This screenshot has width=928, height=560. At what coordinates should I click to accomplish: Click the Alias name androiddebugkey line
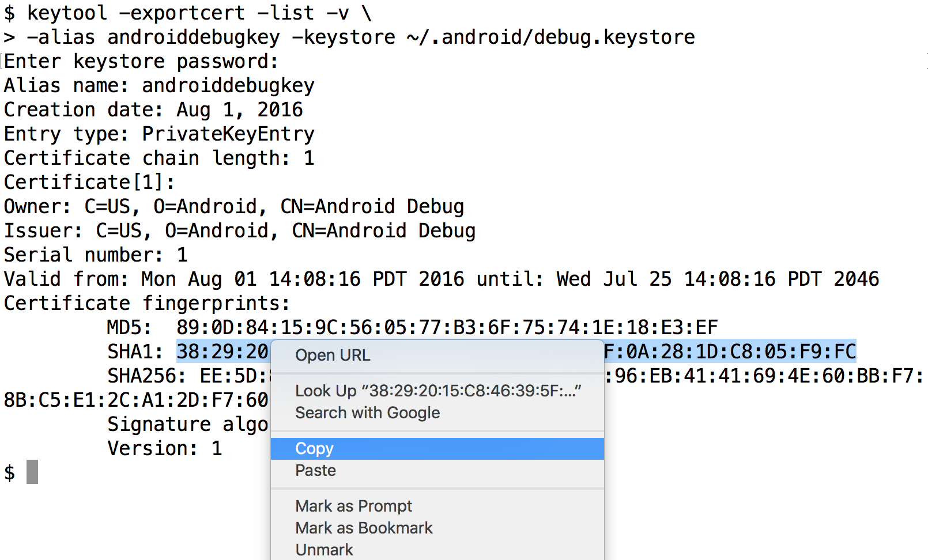(x=159, y=85)
